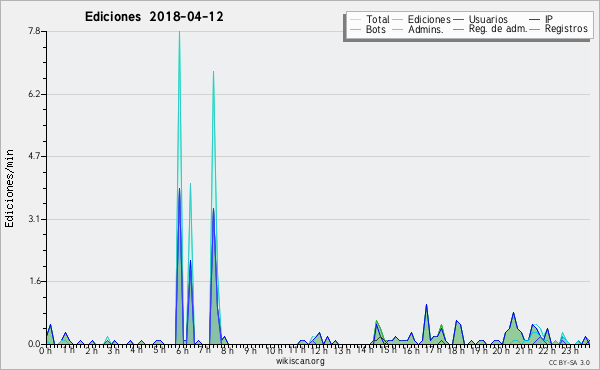Click the Total legend line color swatch
600x370 pixels.
point(355,20)
